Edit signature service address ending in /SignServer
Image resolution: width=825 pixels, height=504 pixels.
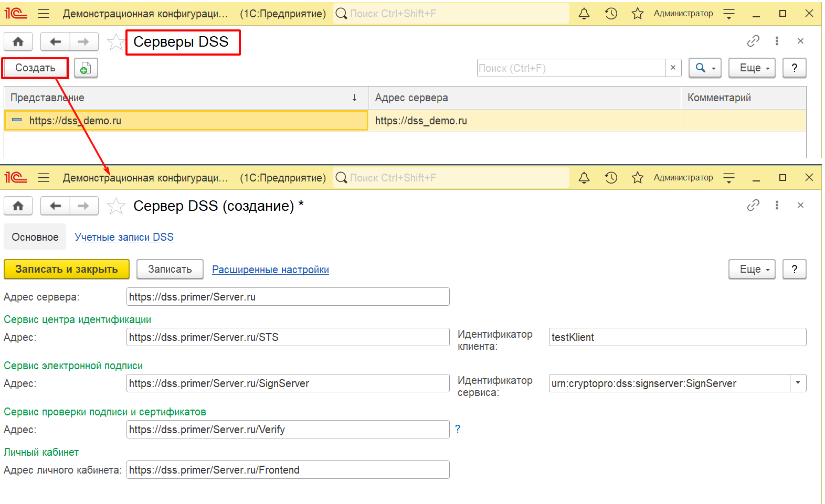[x=288, y=383]
